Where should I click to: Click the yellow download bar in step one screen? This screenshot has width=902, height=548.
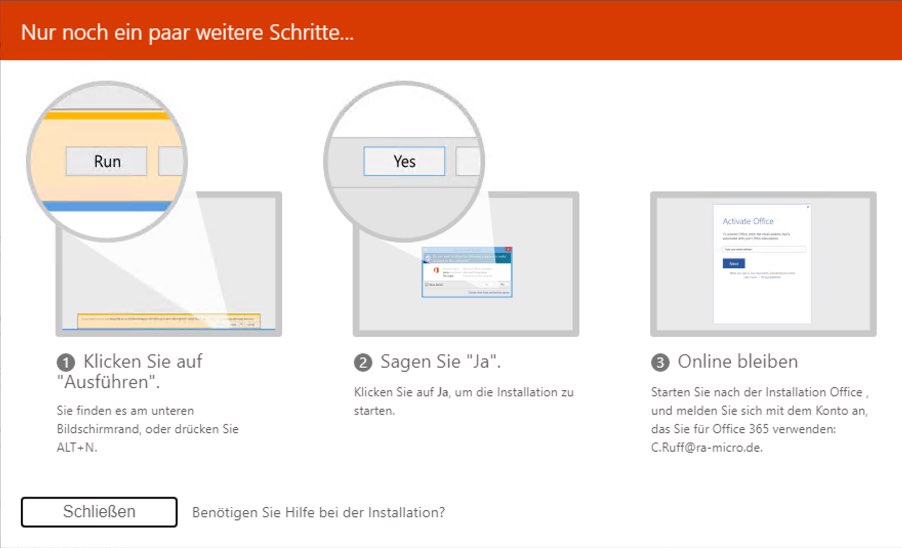click(169, 320)
